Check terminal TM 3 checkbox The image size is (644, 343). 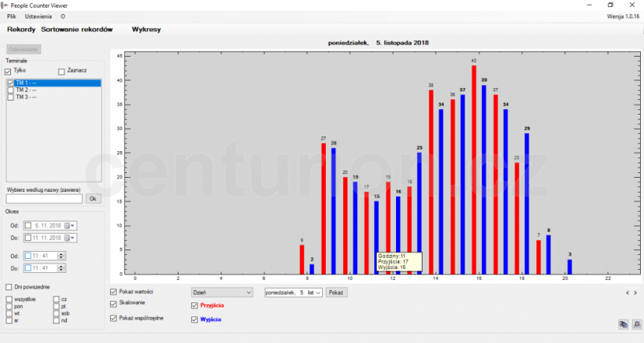click(x=11, y=97)
